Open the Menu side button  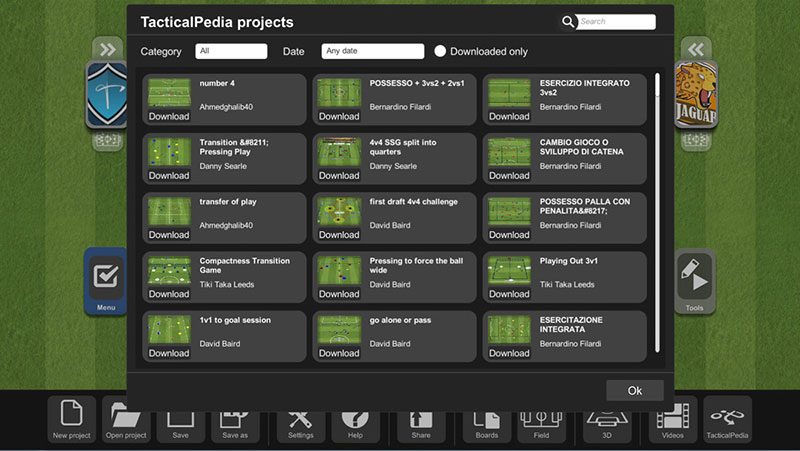[106, 281]
